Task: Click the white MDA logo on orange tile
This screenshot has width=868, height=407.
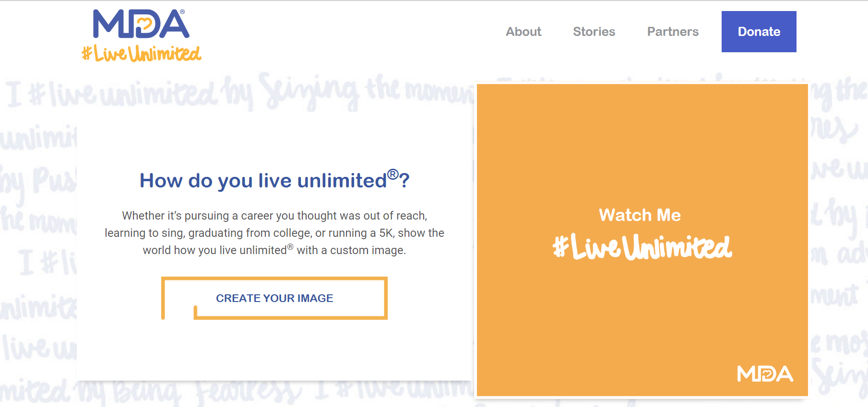Action: tap(765, 374)
